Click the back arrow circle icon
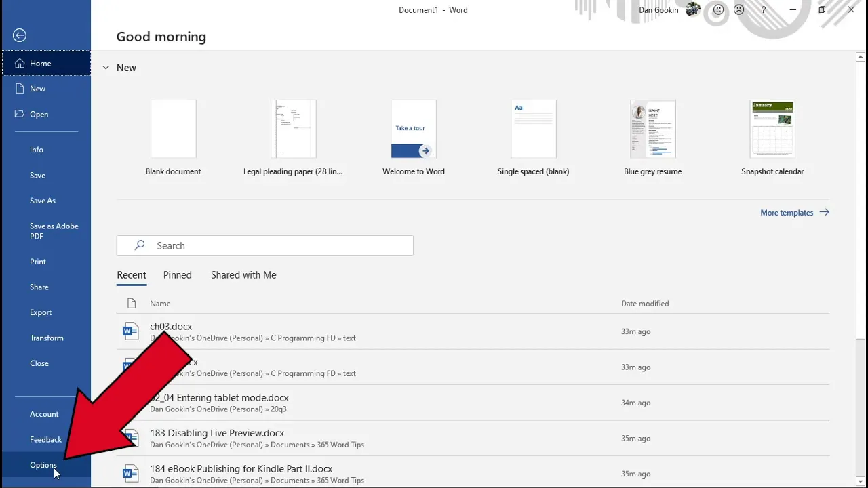 point(20,35)
